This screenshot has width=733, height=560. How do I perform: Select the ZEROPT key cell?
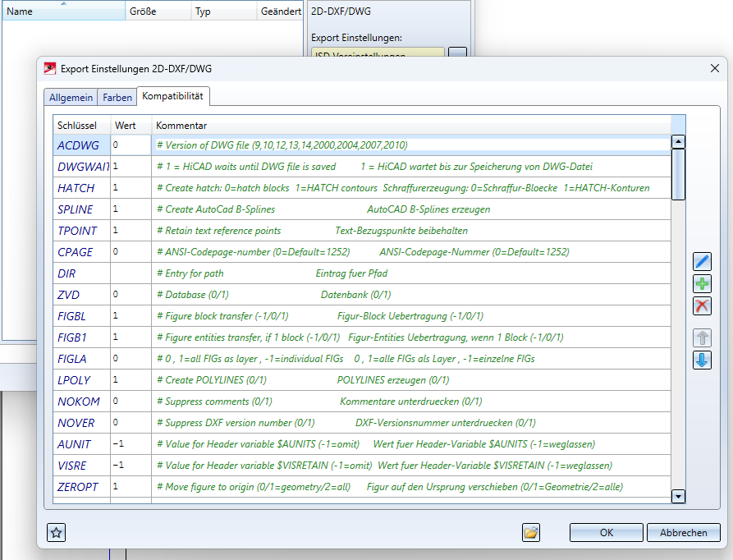pyautogui.click(x=82, y=487)
